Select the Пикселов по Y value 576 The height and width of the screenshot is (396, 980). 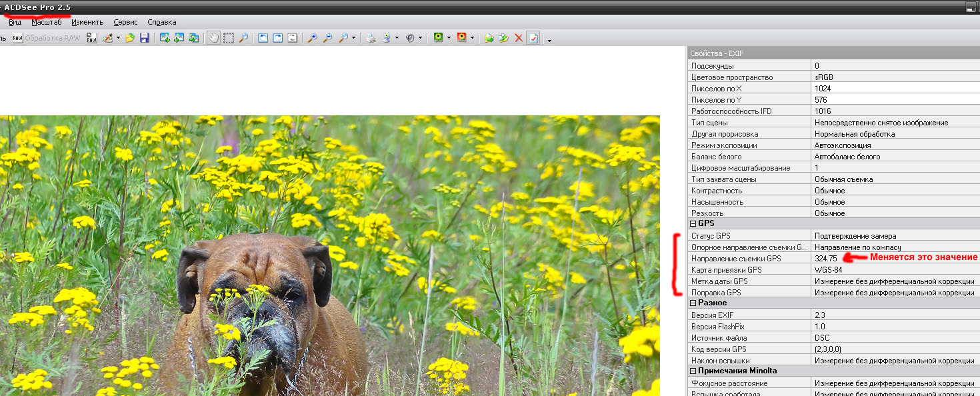coord(821,99)
